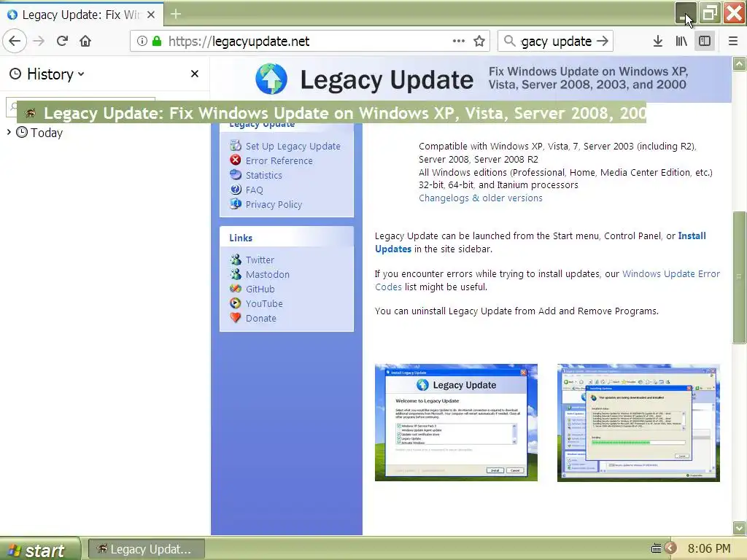
Task: Click the Privacy Policy info icon
Action: click(236, 204)
